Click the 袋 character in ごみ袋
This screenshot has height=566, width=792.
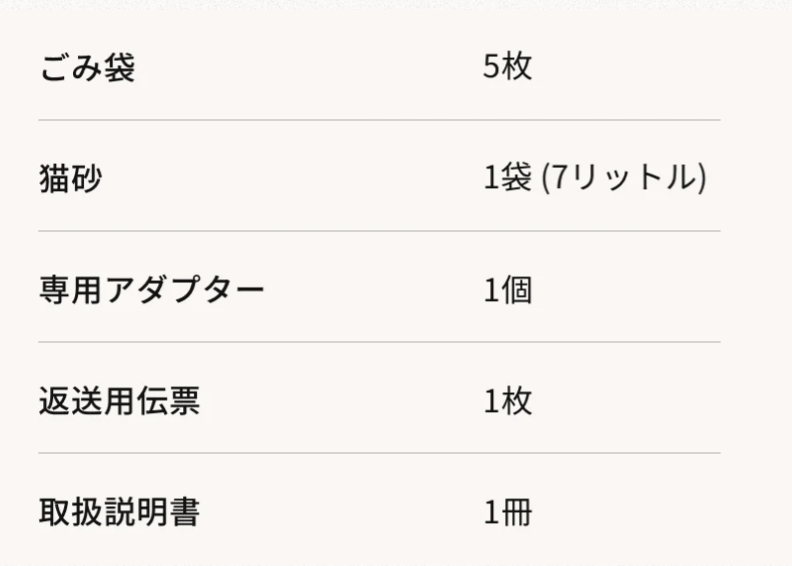coord(119,68)
